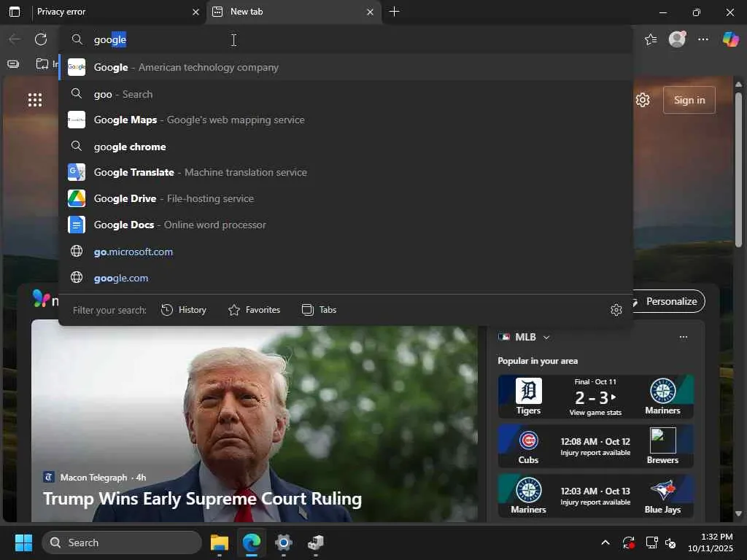Open Cubs vs Brewers game card

(595, 446)
